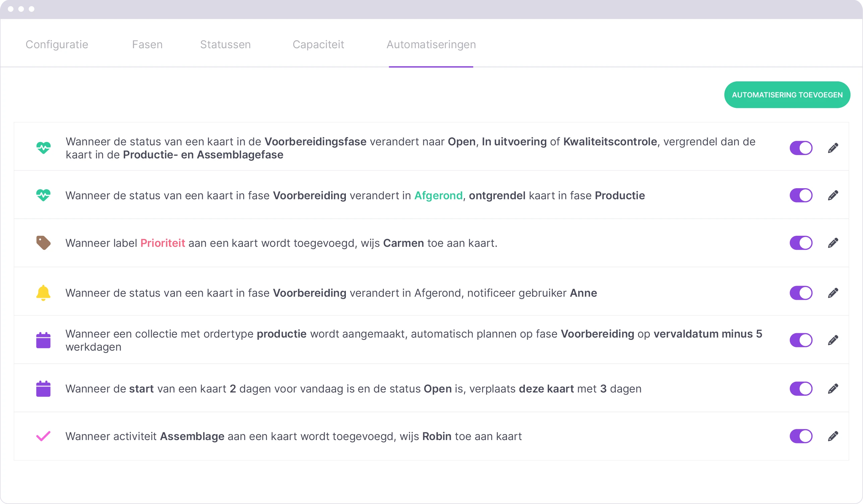Select the Configuratie tab
Image resolution: width=863 pixels, height=504 pixels.
pos(57,44)
